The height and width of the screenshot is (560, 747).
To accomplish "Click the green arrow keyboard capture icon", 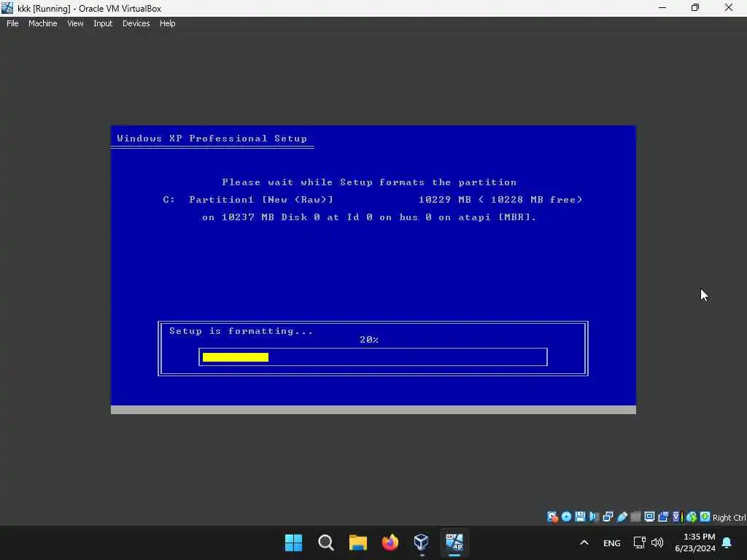I will click(705, 517).
